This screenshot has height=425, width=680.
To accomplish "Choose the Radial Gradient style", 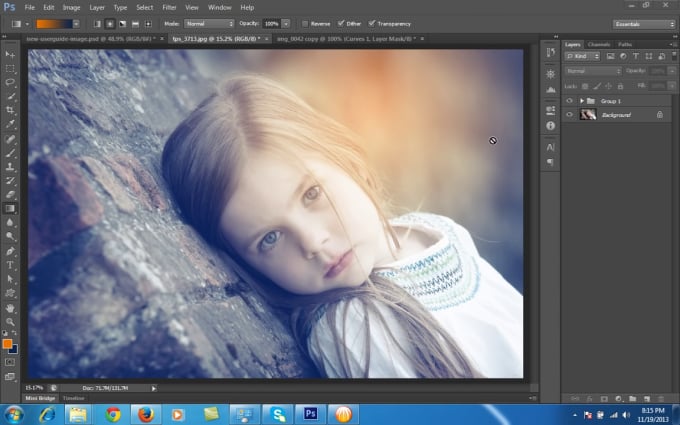I will [110, 24].
